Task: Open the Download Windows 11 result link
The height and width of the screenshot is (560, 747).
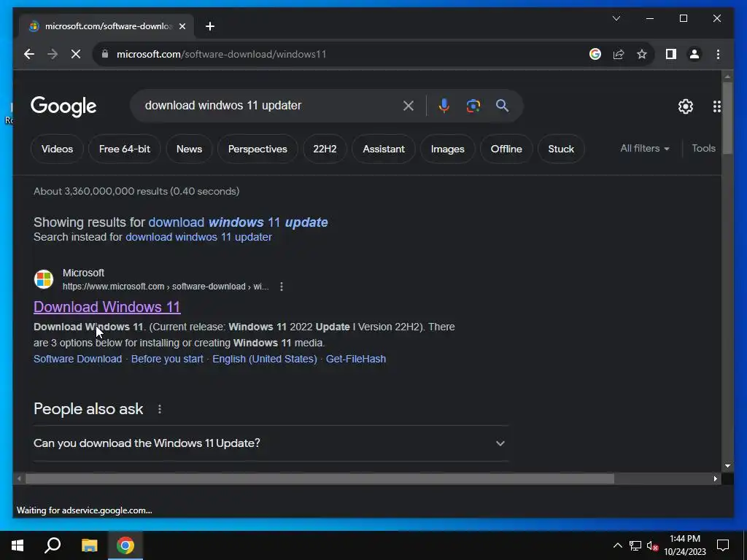Action: coord(107,307)
